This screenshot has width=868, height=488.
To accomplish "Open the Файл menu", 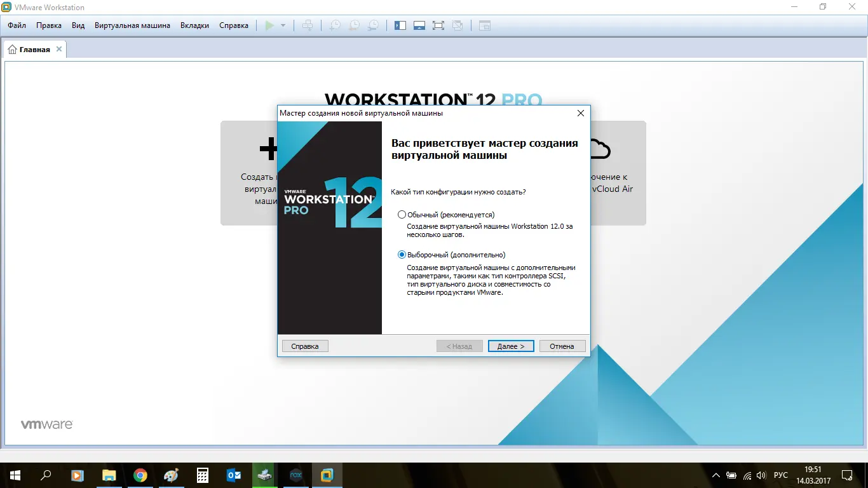I will [x=17, y=25].
